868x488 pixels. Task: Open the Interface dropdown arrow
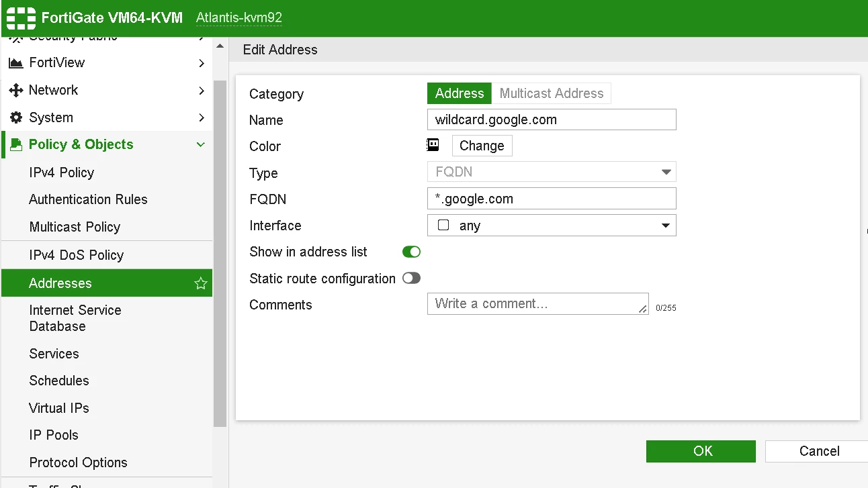tap(665, 226)
